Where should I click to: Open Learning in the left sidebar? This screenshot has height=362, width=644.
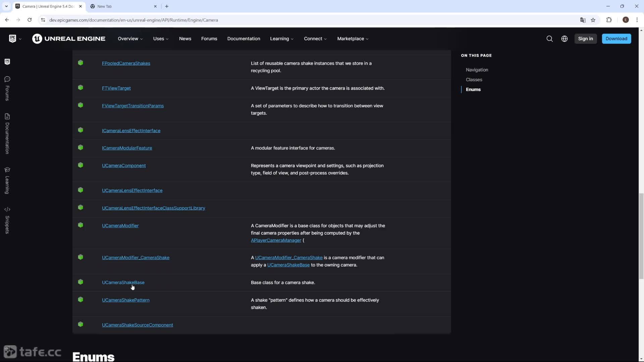[7, 180]
